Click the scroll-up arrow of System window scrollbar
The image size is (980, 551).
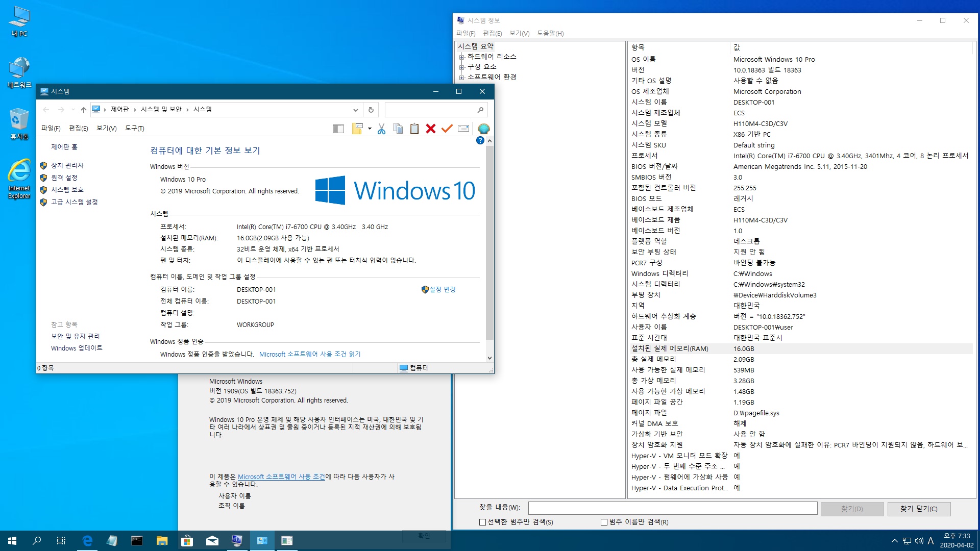pyautogui.click(x=489, y=141)
